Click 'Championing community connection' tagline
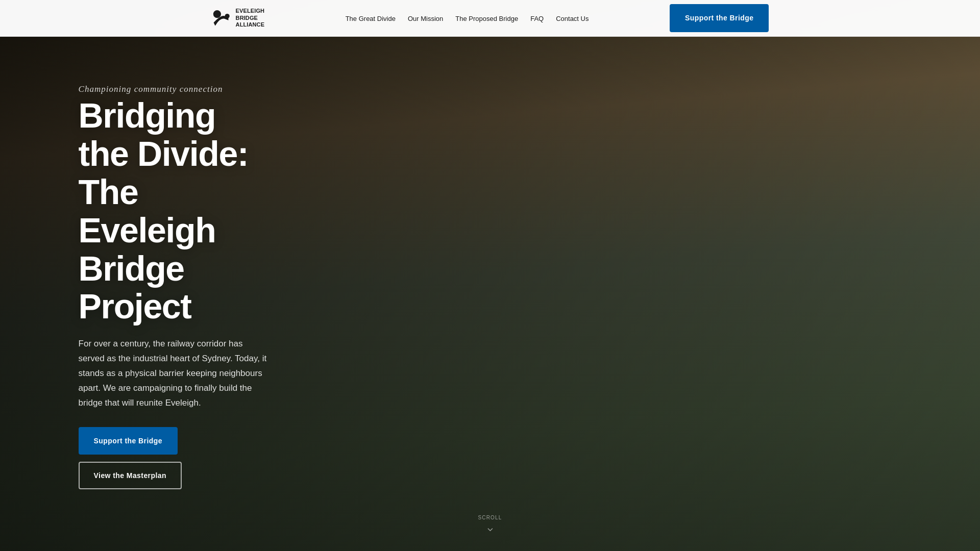 [x=151, y=89]
